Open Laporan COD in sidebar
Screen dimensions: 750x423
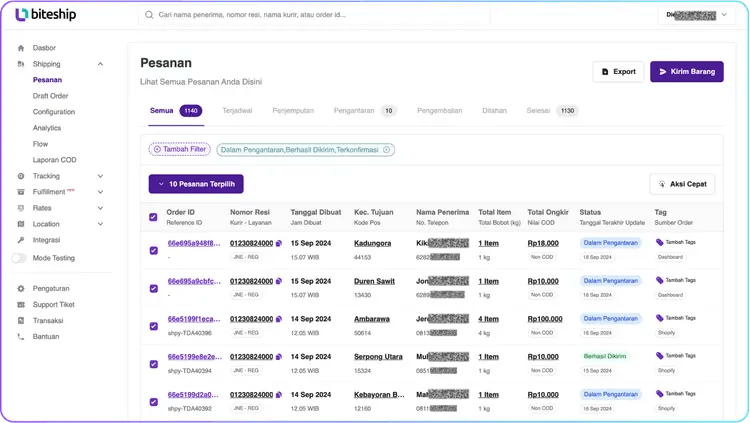point(54,160)
